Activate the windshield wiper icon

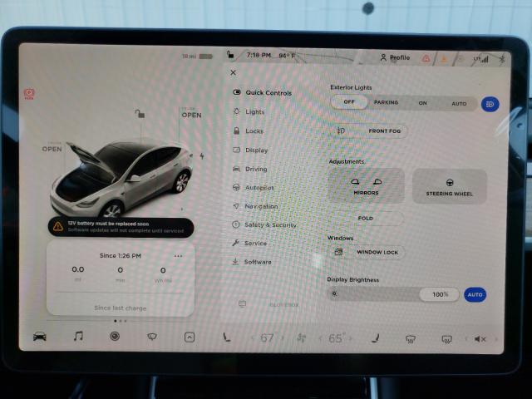coord(152,337)
